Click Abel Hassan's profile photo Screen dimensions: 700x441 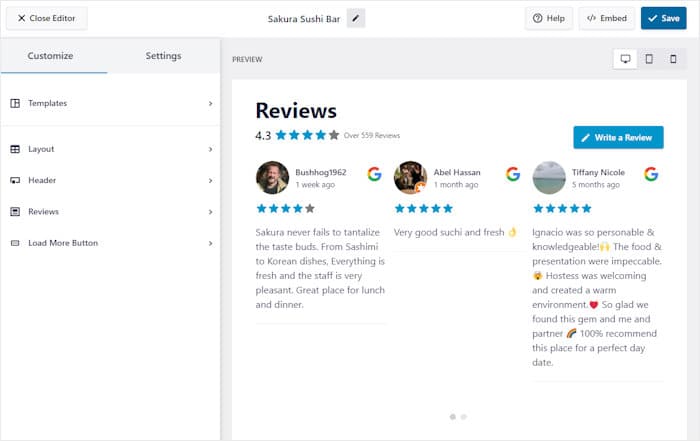pyautogui.click(x=411, y=178)
